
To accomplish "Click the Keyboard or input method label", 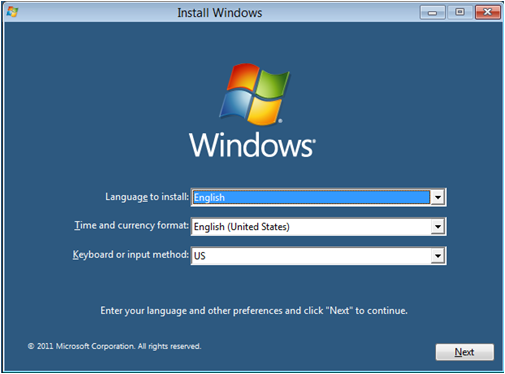I will tap(131, 255).
